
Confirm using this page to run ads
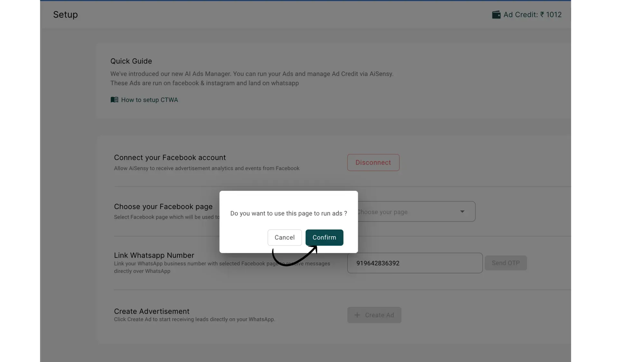click(324, 237)
